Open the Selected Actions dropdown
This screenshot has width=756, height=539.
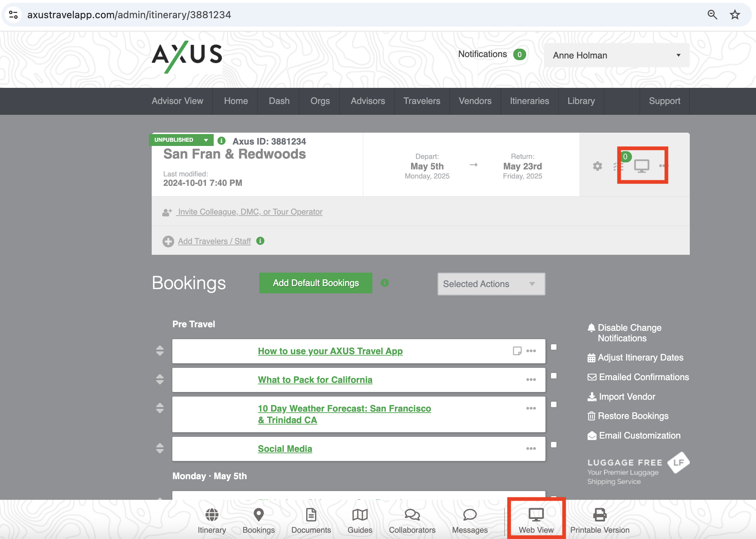[x=491, y=284]
